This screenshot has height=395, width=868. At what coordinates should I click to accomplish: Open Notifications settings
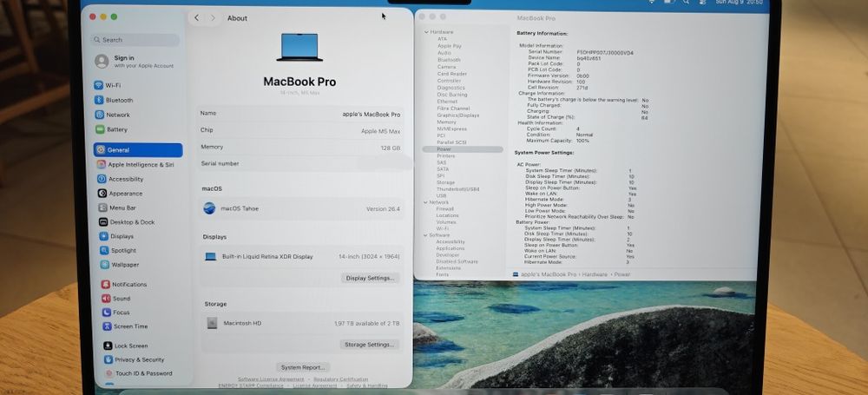pyautogui.click(x=124, y=284)
